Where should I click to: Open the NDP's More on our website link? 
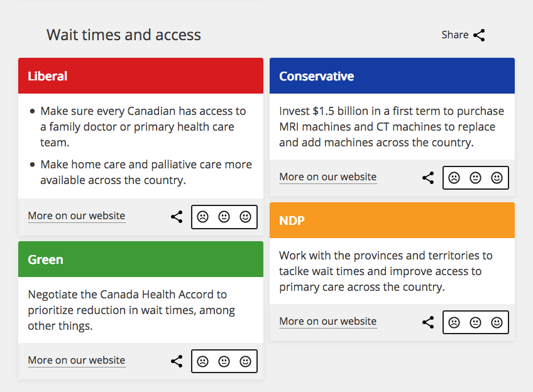[x=327, y=321]
